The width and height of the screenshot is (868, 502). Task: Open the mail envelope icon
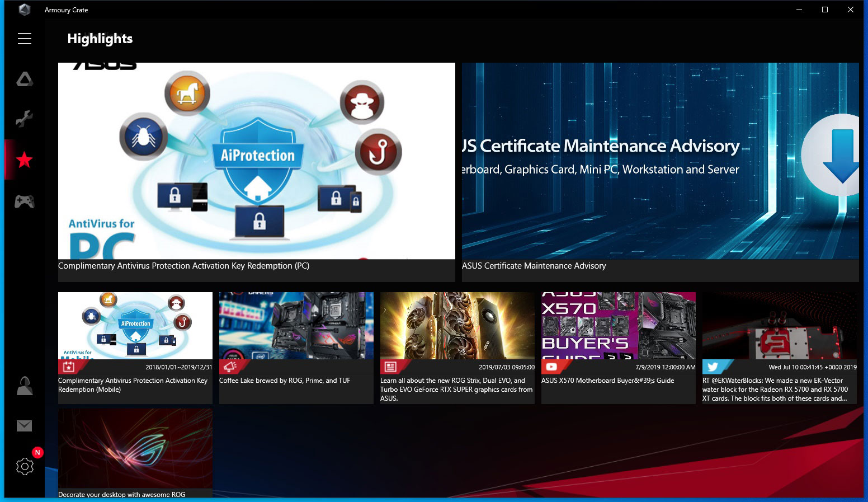pyautogui.click(x=24, y=426)
